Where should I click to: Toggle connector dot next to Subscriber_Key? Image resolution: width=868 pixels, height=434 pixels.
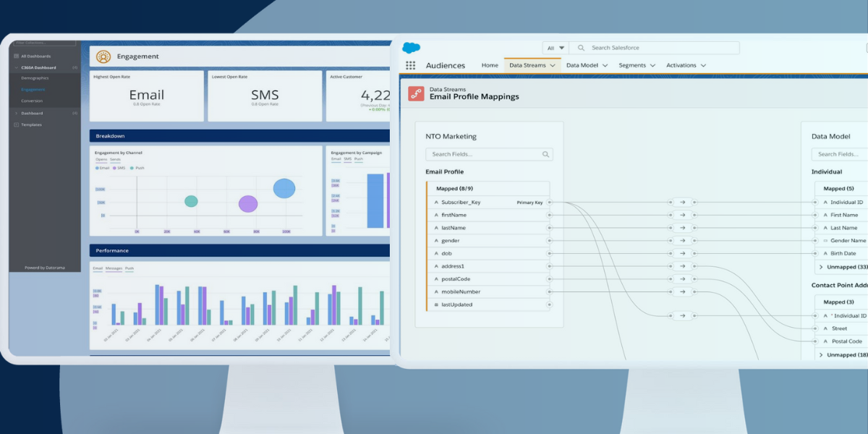549,203
